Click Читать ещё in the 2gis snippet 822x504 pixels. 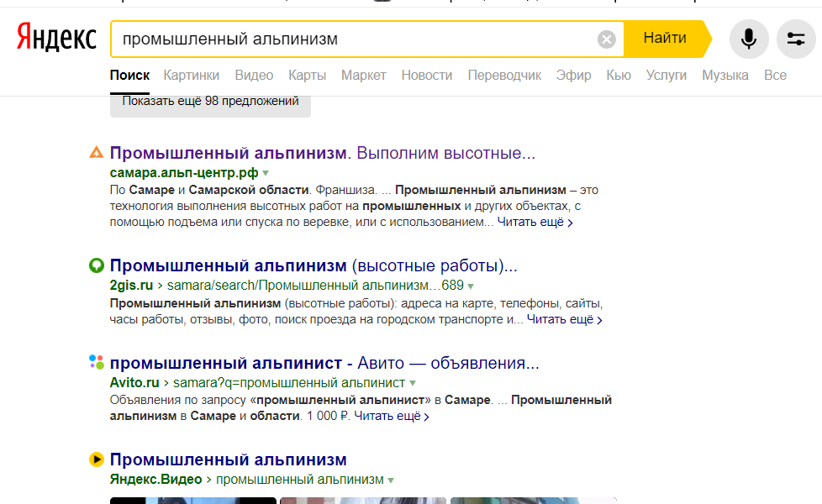[x=564, y=319]
